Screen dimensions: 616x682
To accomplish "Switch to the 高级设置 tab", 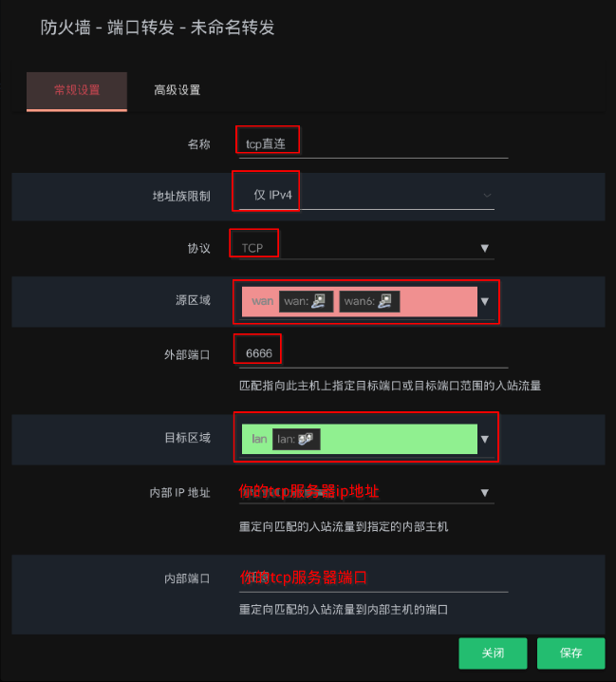I will (177, 90).
